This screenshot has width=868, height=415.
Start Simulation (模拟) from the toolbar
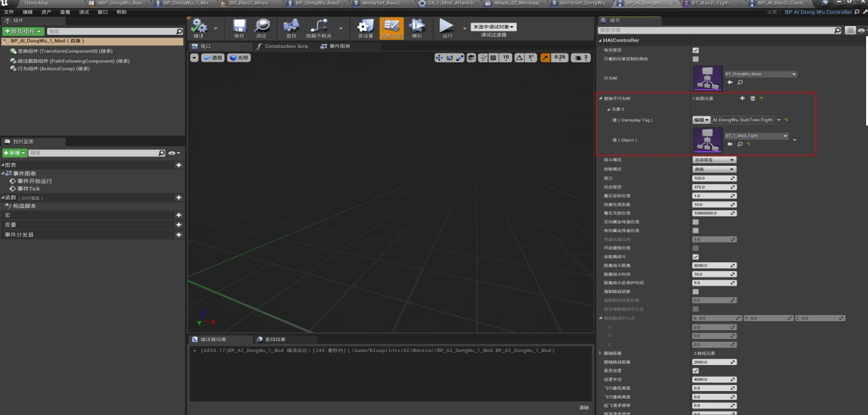(417, 27)
